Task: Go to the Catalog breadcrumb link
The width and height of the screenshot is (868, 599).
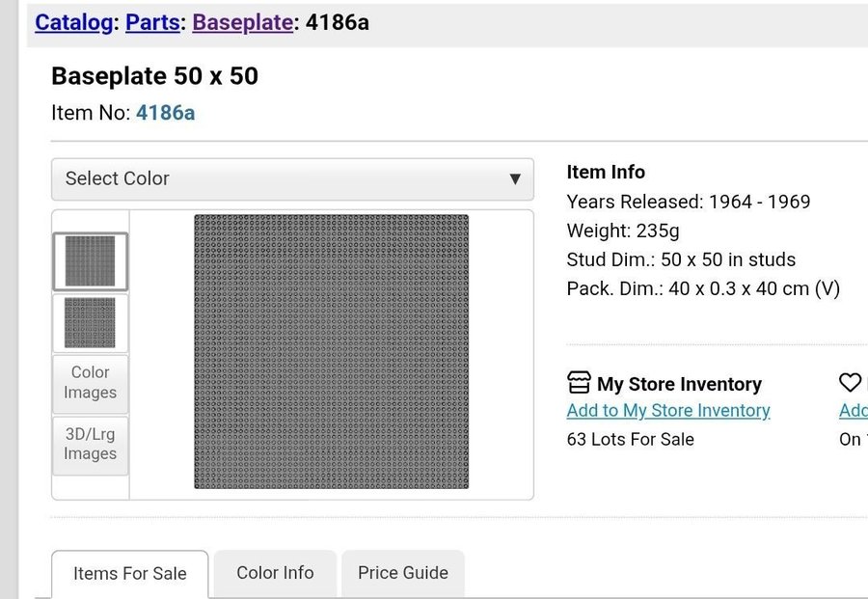Action: [x=73, y=22]
